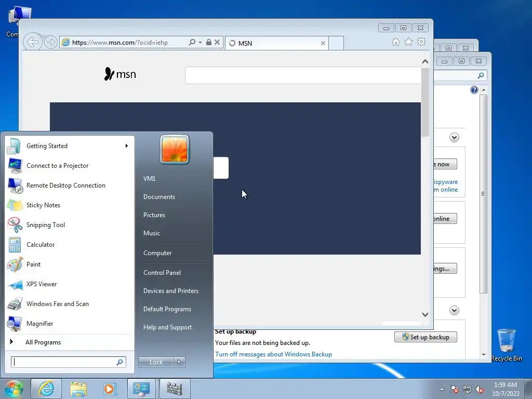The width and height of the screenshot is (532, 399).
Task: Open Getting Started from Start menu
Action: (70, 146)
